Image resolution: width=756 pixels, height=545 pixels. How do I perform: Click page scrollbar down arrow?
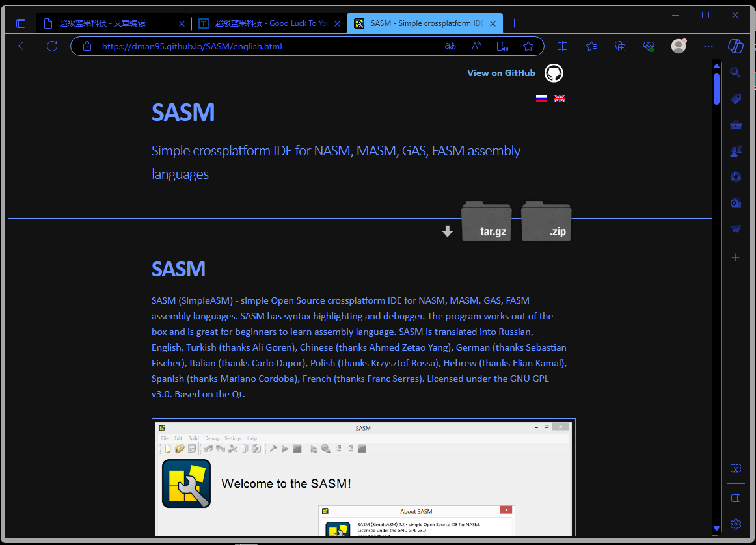pyautogui.click(x=716, y=529)
